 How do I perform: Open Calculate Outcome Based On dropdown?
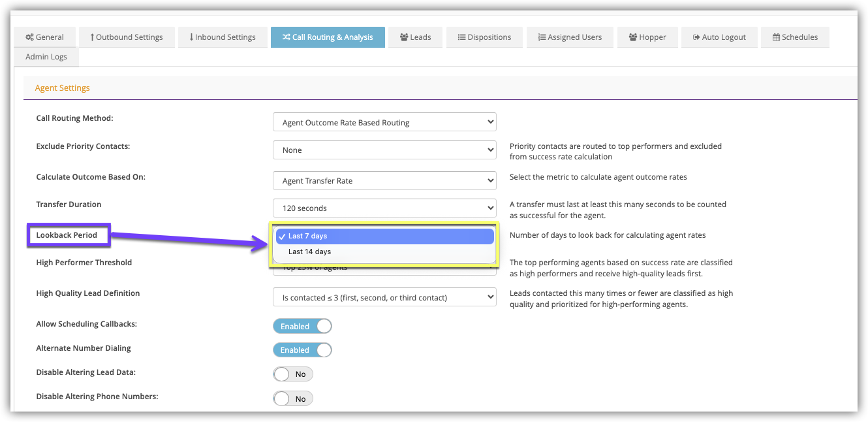pyautogui.click(x=384, y=180)
